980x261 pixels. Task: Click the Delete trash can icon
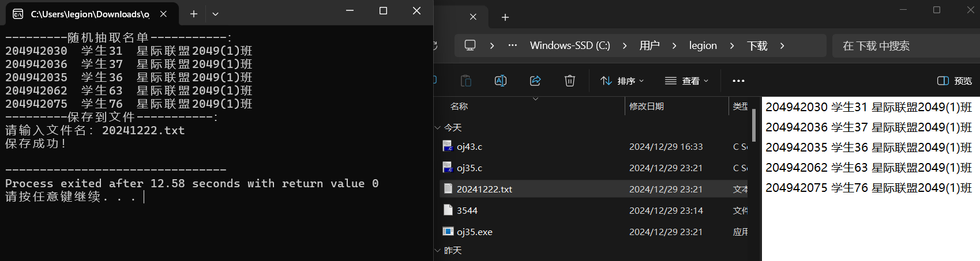(570, 81)
